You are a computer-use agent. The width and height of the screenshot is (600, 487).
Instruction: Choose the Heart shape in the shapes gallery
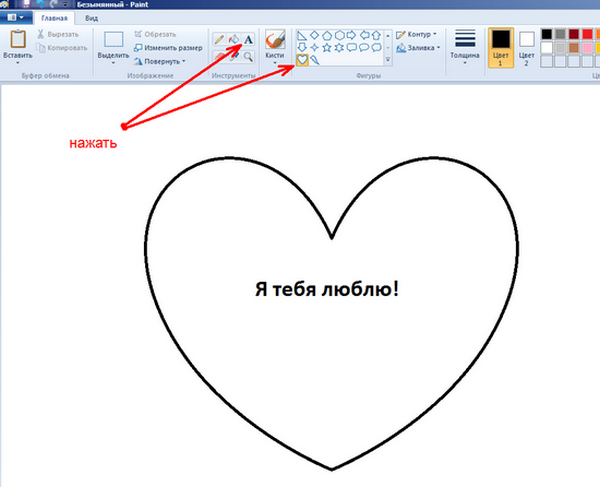coord(303,60)
